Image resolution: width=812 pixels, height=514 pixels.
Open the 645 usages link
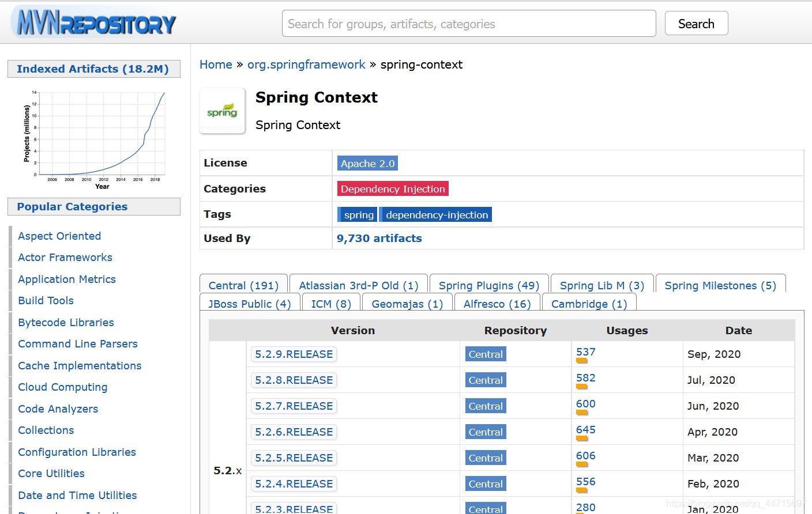click(586, 430)
